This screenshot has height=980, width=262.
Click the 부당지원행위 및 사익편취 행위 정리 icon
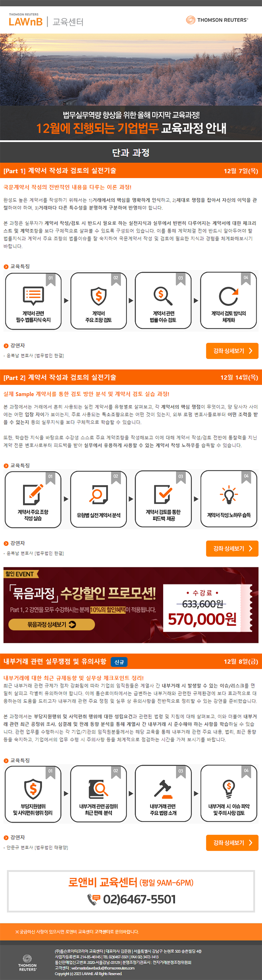33,789
